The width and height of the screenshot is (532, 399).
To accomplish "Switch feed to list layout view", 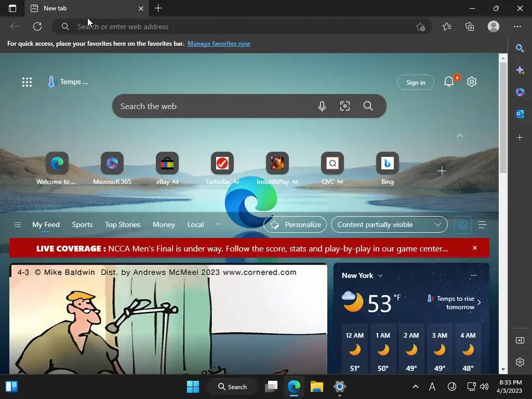I will pyautogui.click(x=482, y=224).
